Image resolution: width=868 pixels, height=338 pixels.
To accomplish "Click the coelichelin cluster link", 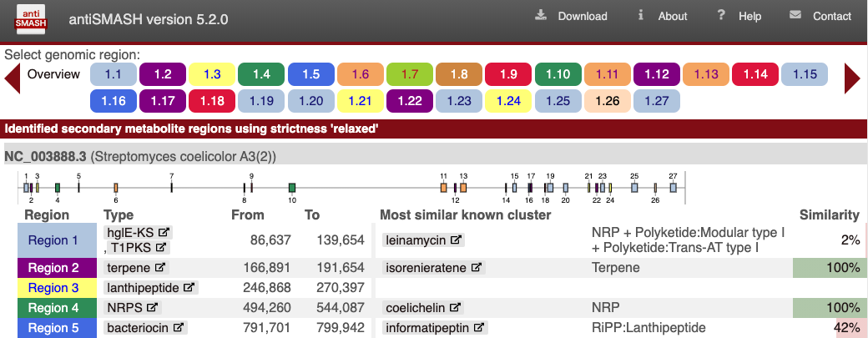I will pyautogui.click(x=423, y=307).
